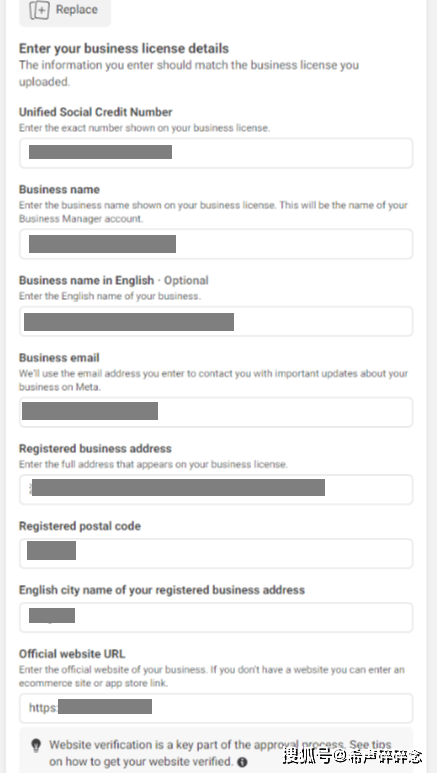
Task: Click the Registered business address label
Action: (95, 449)
